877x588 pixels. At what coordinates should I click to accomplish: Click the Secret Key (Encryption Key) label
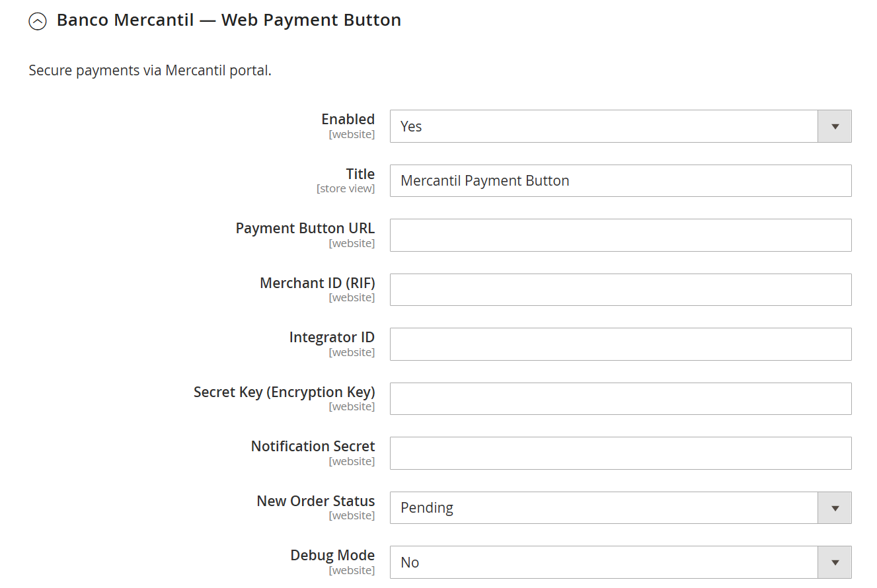(x=284, y=392)
